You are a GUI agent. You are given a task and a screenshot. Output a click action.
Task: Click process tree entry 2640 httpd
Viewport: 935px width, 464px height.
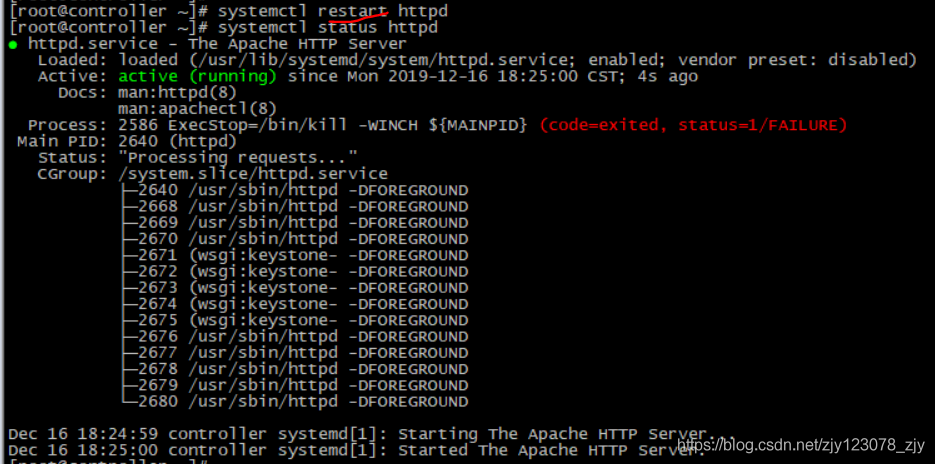point(295,191)
